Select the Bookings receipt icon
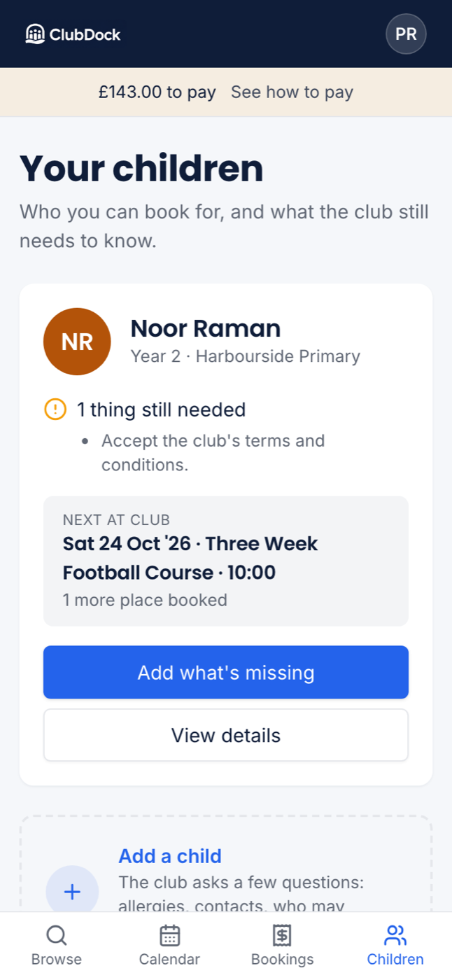452x980 pixels. (282, 935)
